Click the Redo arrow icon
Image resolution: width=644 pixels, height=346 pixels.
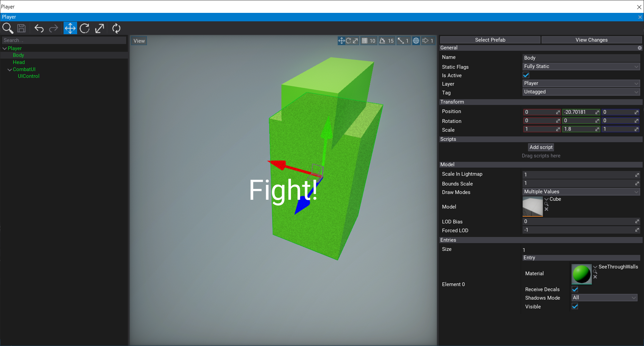[53, 28]
